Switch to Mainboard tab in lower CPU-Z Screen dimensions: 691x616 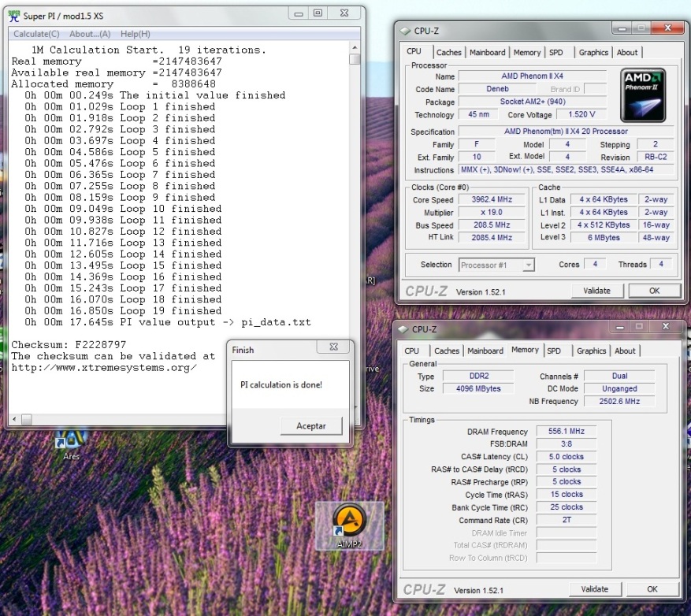click(485, 351)
